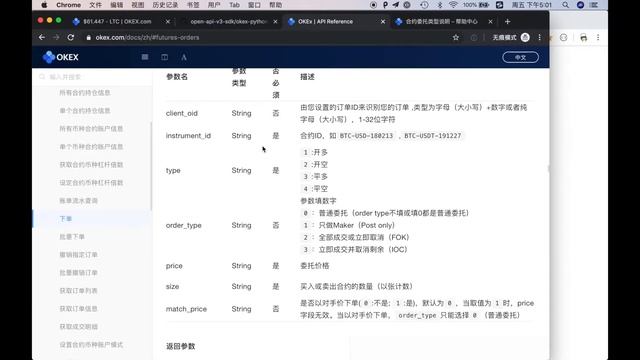Open Spotlight search in the menu bar
Screen dimensions: 640x360
click(565, 5)
